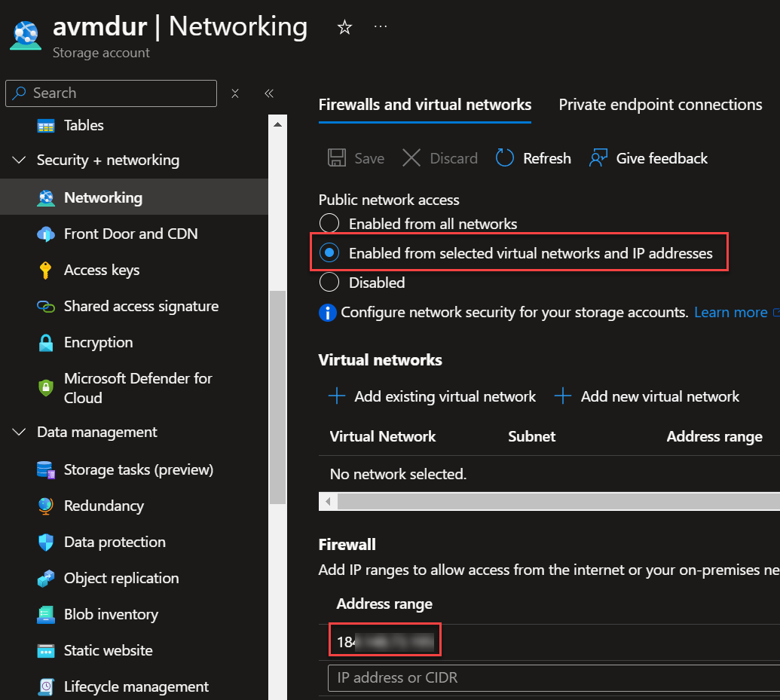This screenshot has height=700, width=780.
Task: Open the Access keys key icon
Action: [46, 271]
